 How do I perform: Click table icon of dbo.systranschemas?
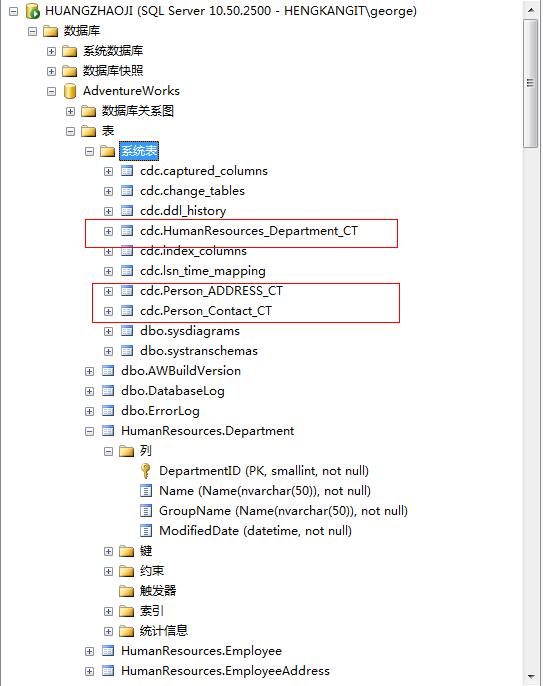pos(127,351)
